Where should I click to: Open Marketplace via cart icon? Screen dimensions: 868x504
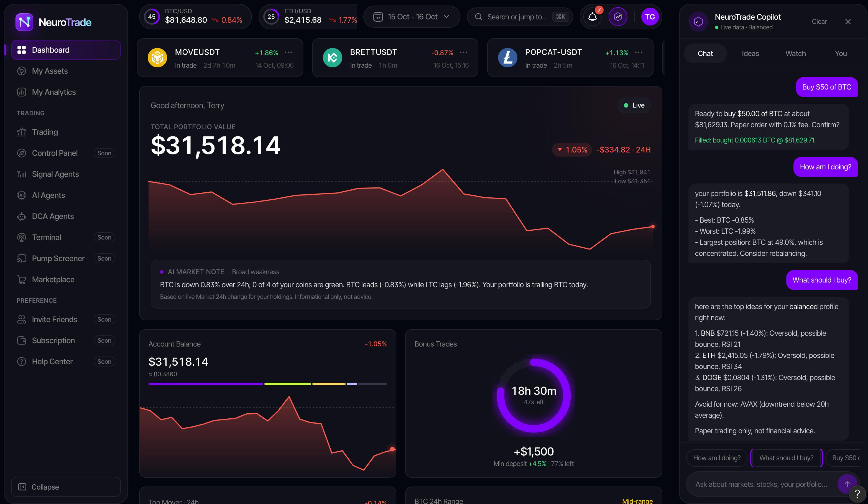22,279
